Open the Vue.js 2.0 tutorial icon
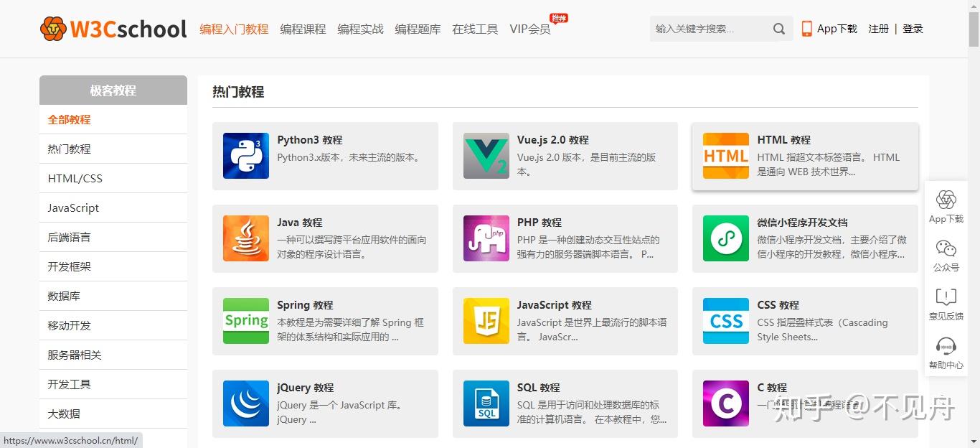The image size is (980, 448). [486, 156]
